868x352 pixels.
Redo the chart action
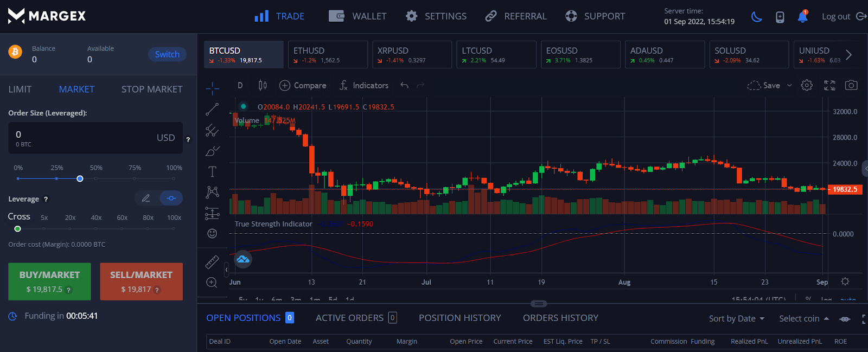tap(420, 85)
